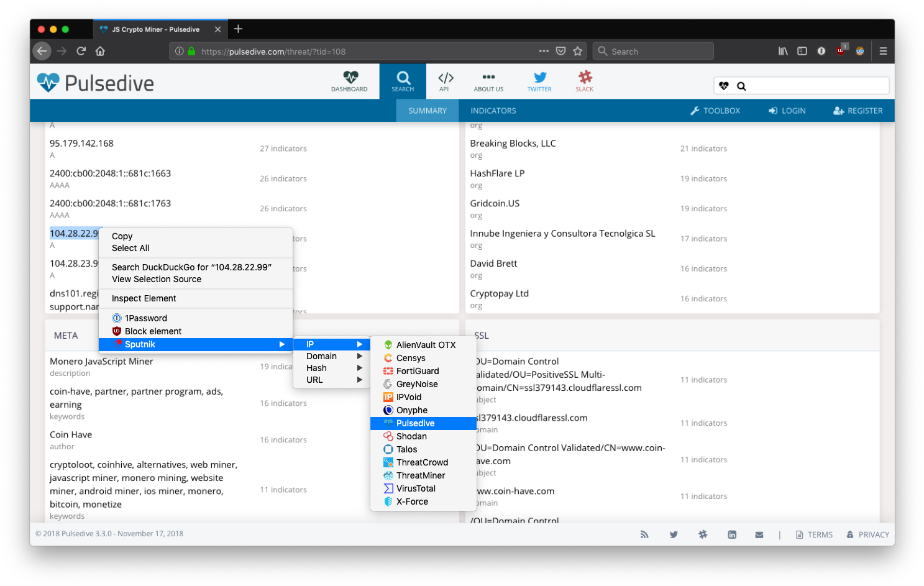The width and height of the screenshot is (924, 586).
Task: Expand the URL submenu item
Action: [332, 380]
